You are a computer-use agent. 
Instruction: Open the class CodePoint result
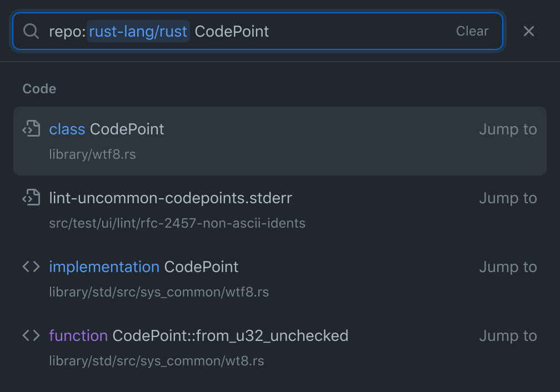pyautogui.click(x=107, y=129)
